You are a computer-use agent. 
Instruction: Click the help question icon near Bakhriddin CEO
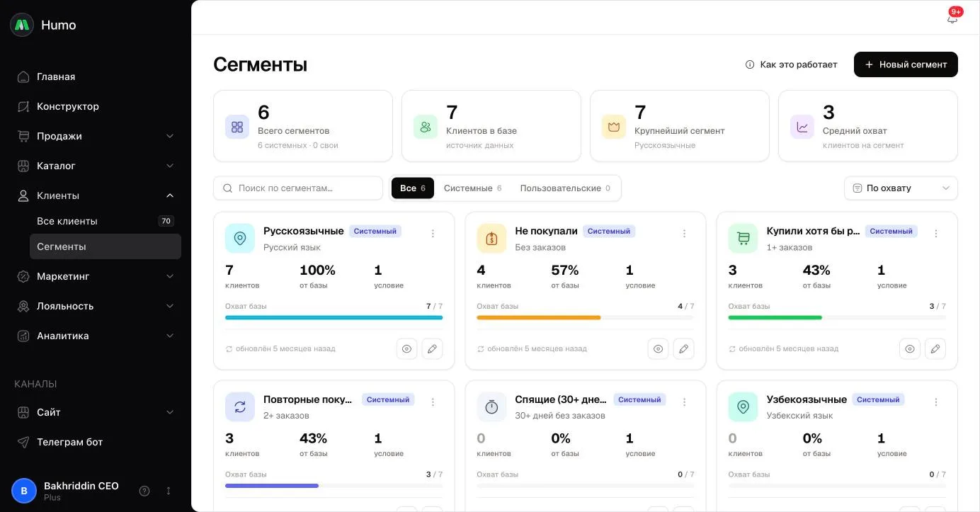click(x=144, y=491)
